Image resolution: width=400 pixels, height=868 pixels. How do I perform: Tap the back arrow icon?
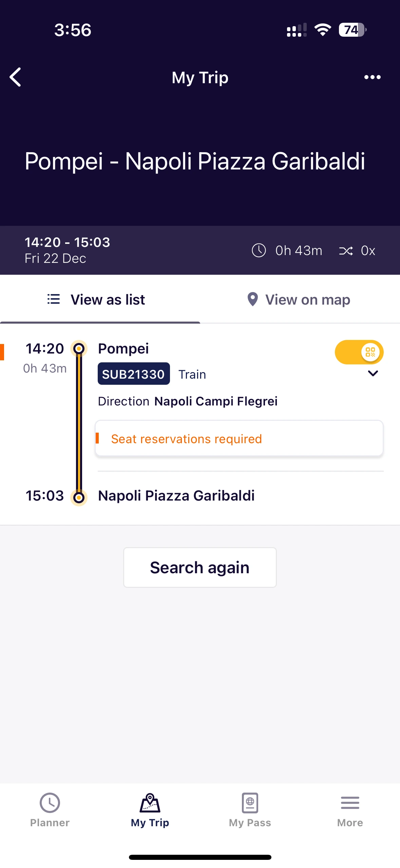click(16, 77)
